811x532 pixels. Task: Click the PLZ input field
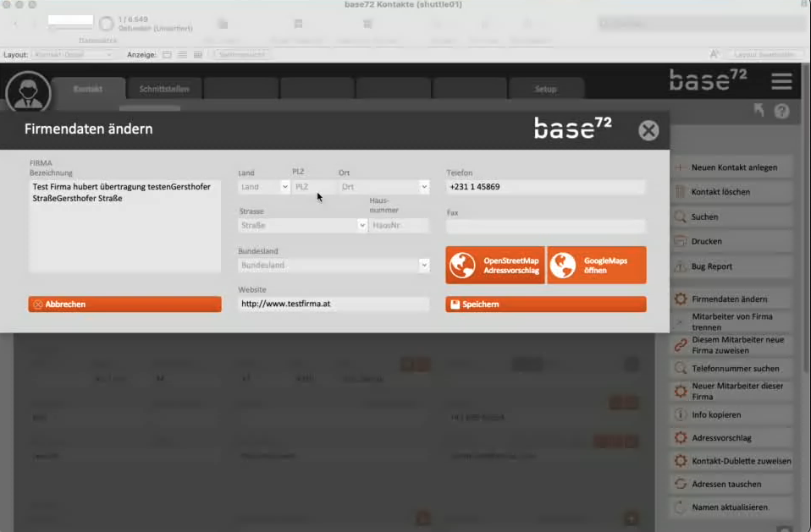(x=314, y=187)
